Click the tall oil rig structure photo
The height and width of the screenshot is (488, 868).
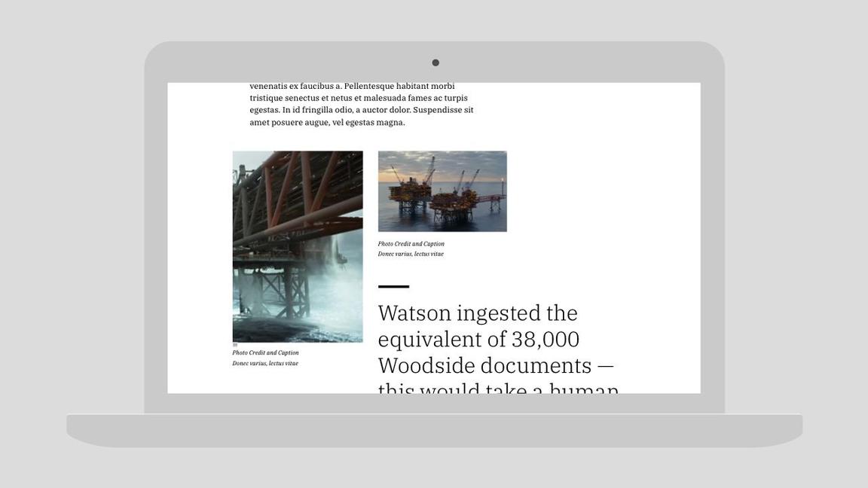pyautogui.click(x=298, y=246)
